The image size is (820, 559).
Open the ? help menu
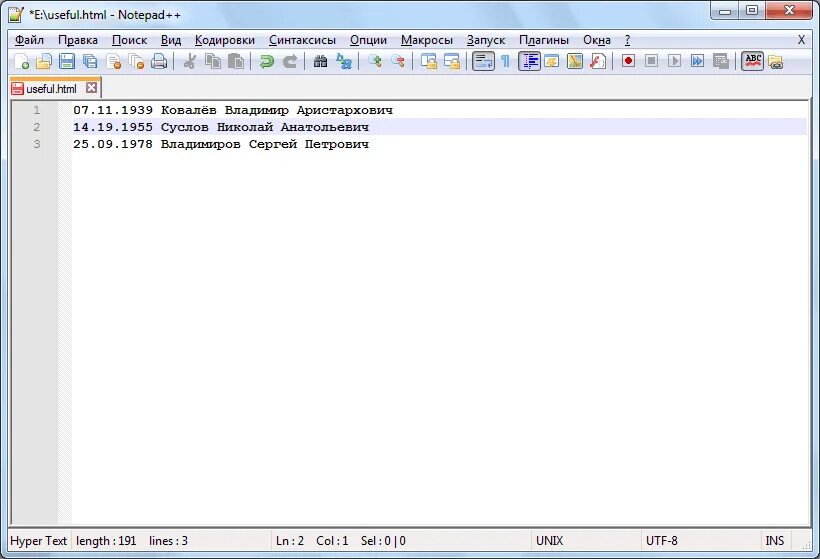pos(627,40)
